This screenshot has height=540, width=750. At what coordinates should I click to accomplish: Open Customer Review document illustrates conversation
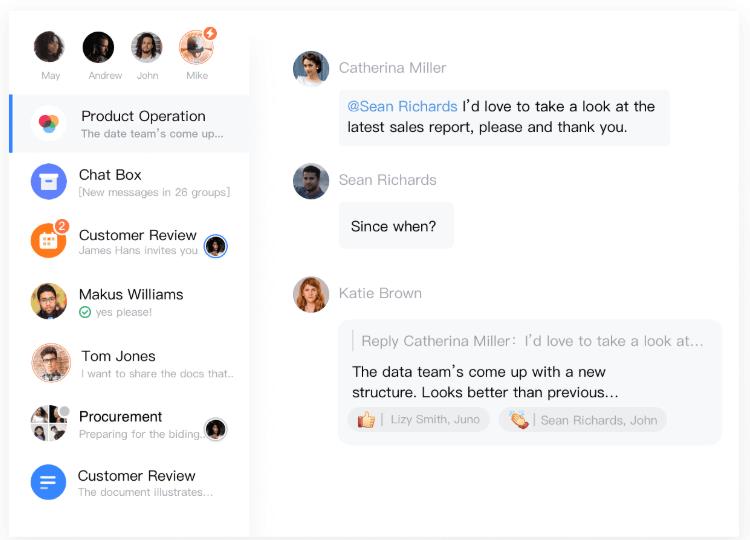point(129,483)
